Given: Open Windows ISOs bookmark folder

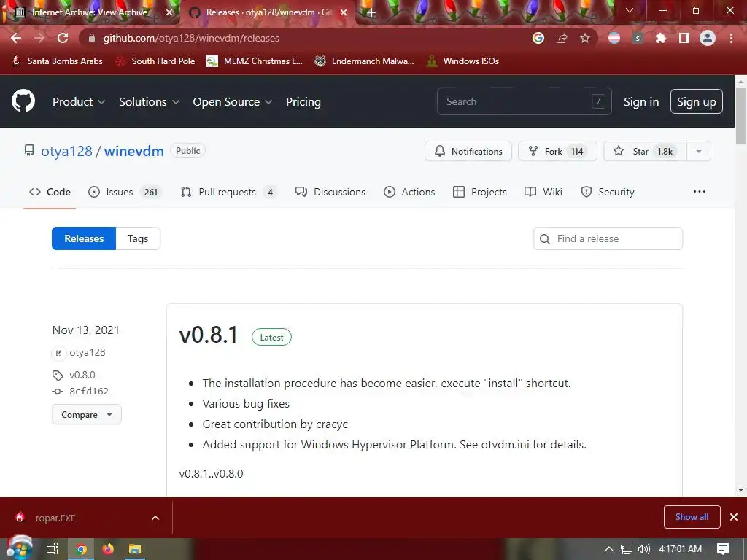Looking at the screenshot, I should tap(462, 61).
